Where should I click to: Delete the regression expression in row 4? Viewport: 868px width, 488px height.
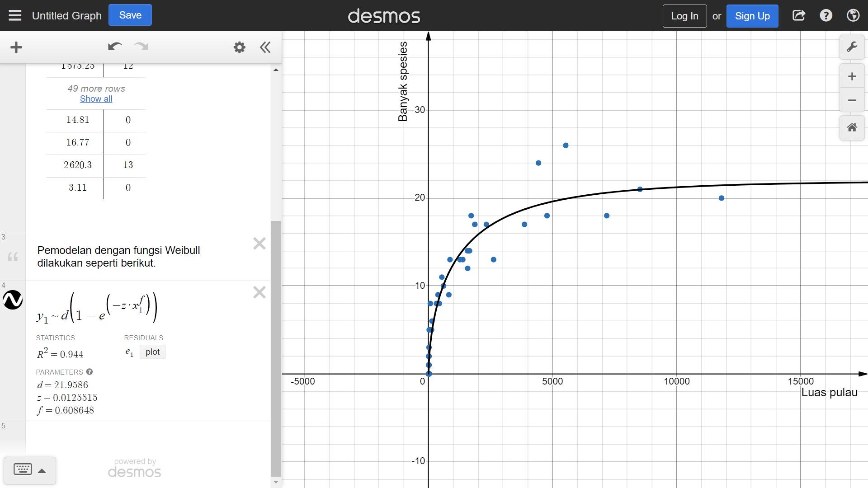tap(259, 292)
